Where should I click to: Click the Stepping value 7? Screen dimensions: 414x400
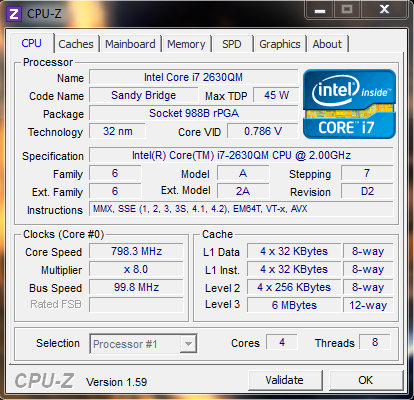click(367, 173)
